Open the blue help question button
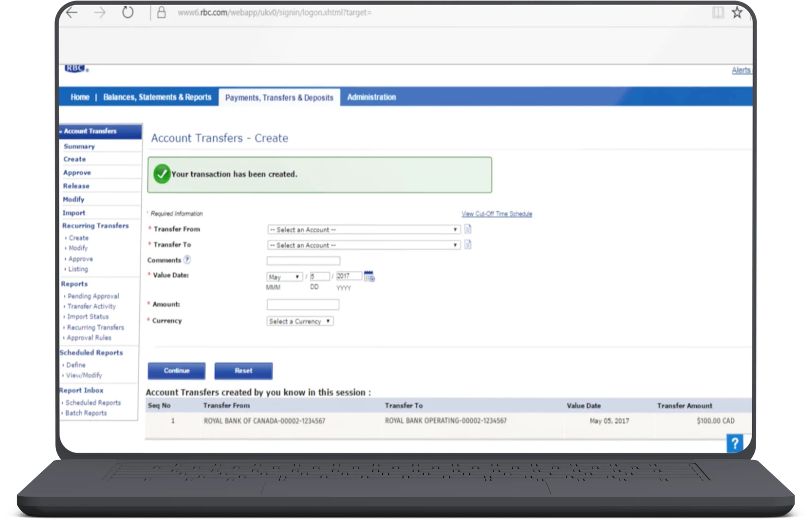 [x=734, y=443]
